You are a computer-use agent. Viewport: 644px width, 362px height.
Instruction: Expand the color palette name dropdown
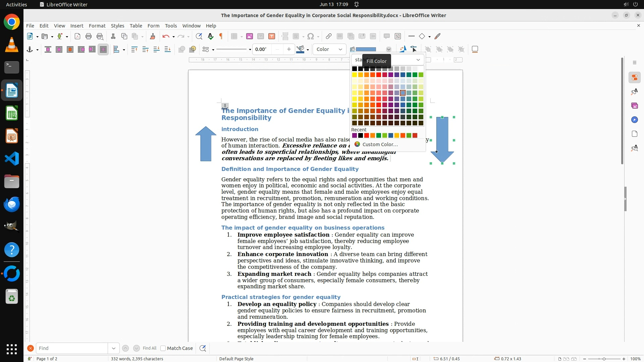pyautogui.click(x=418, y=60)
